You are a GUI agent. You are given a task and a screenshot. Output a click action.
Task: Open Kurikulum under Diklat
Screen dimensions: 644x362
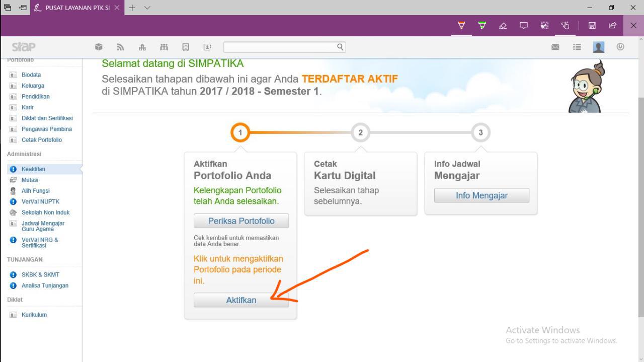point(34,315)
